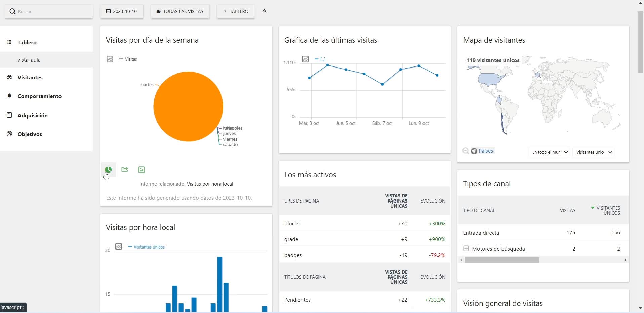Click the collapse double-chevron in top bar

click(265, 11)
